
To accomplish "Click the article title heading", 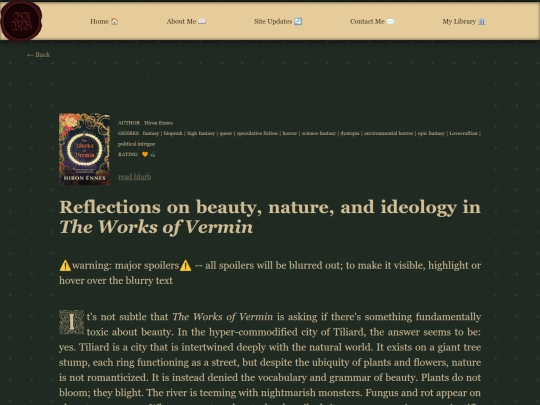I will 270,217.
